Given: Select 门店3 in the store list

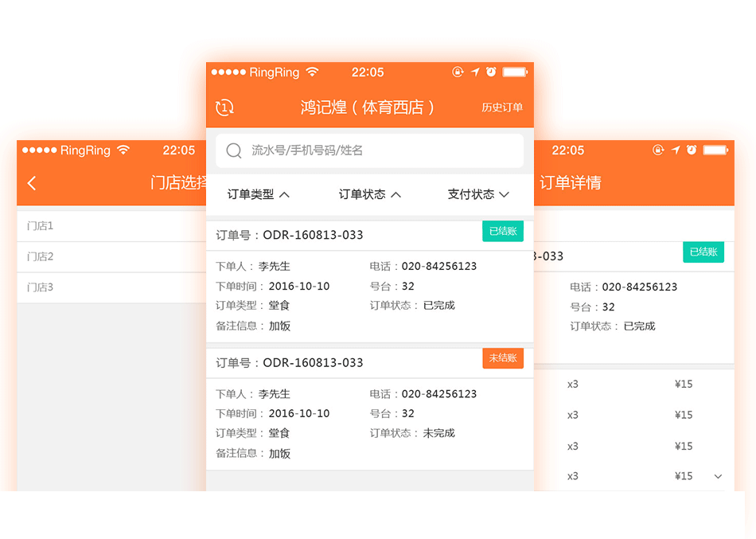Looking at the screenshot, I should click(x=111, y=287).
